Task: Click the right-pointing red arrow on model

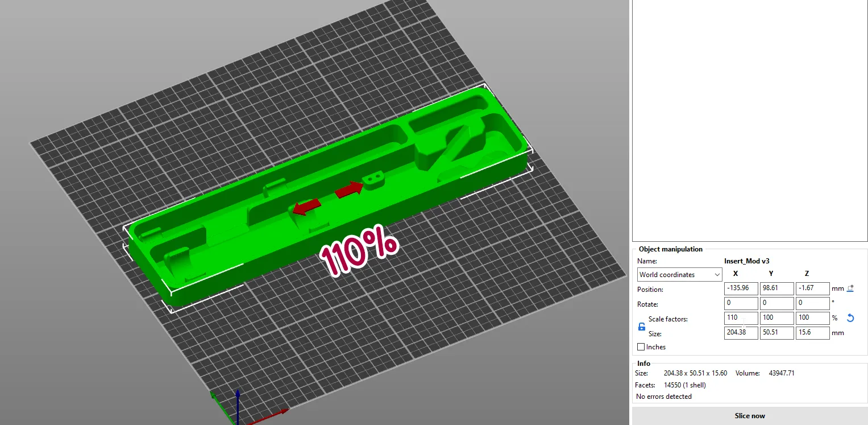Action: [348, 190]
